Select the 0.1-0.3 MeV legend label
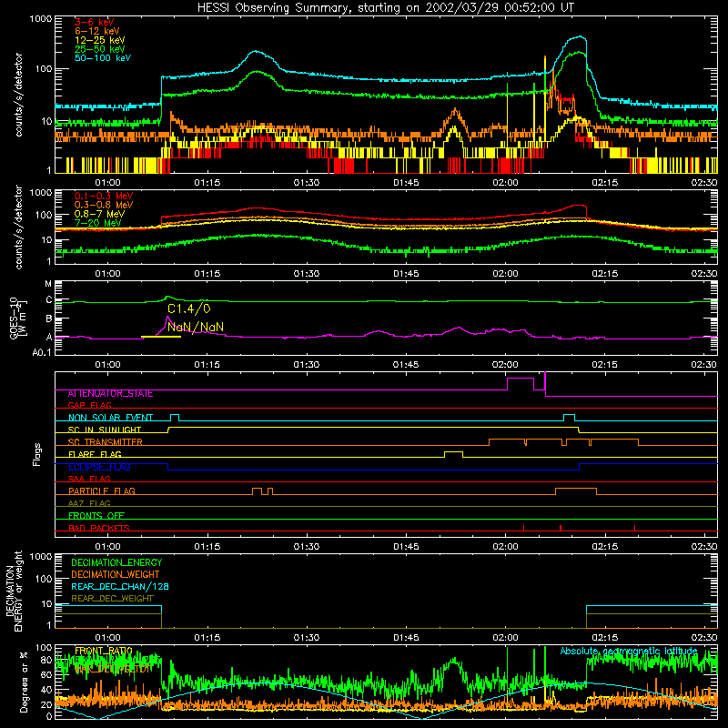This screenshot has width=728, height=728. pos(104,196)
